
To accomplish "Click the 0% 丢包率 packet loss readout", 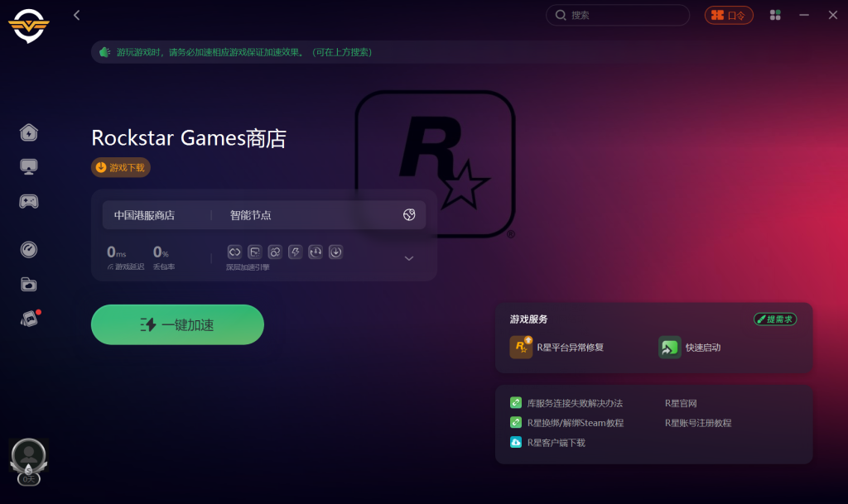I will (x=164, y=257).
